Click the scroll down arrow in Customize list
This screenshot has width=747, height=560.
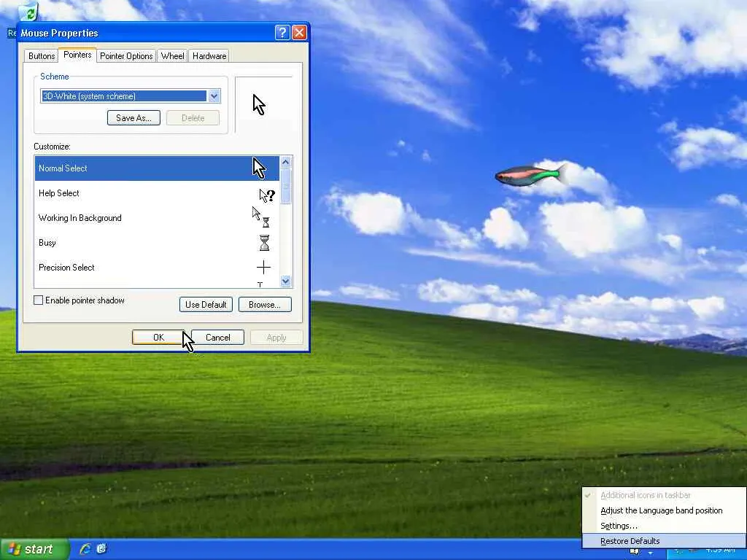(285, 281)
